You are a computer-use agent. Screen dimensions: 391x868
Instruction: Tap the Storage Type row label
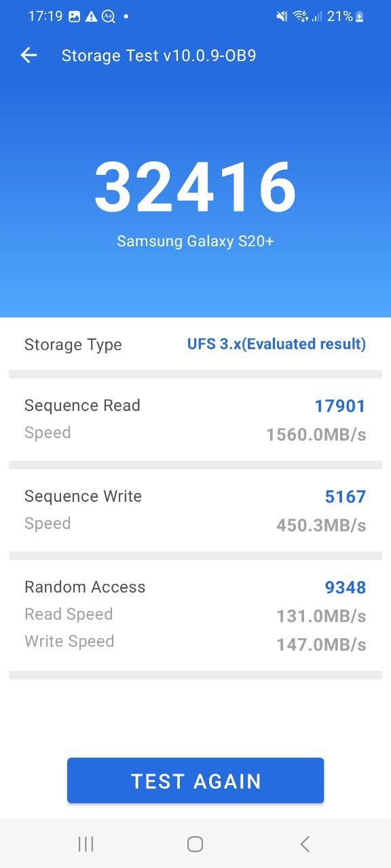73,344
